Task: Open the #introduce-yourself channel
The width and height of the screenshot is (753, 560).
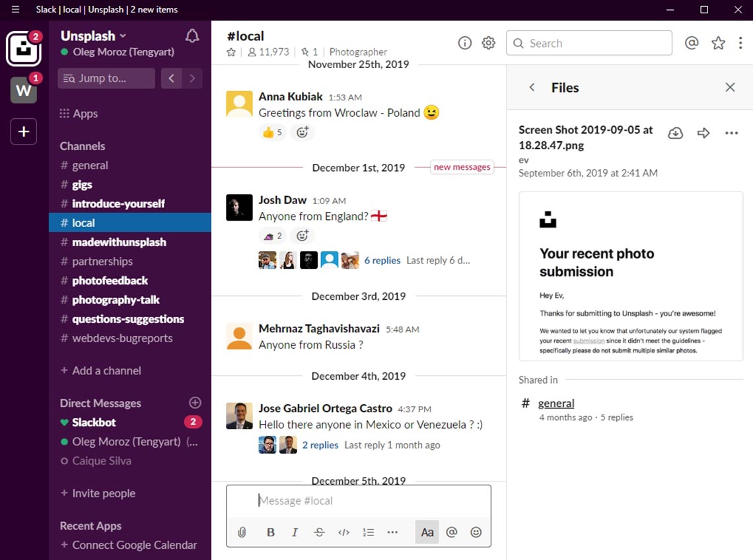Action: (129, 203)
